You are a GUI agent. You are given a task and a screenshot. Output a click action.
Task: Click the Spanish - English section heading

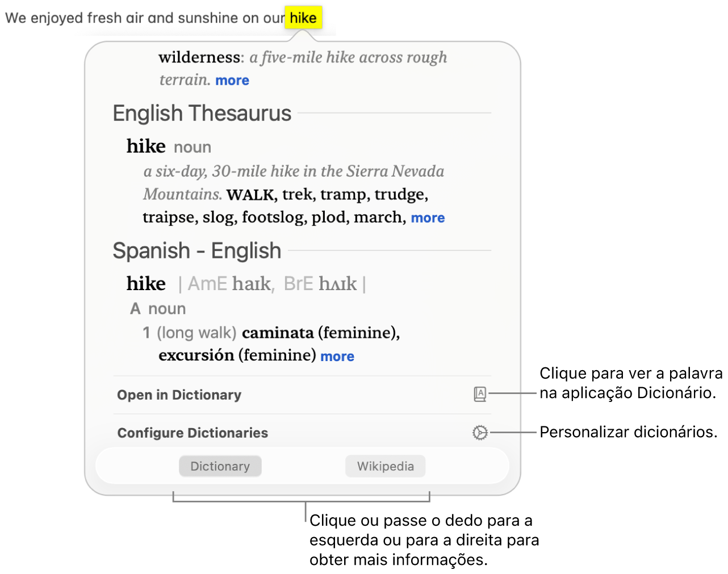click(x=196, y=250)
